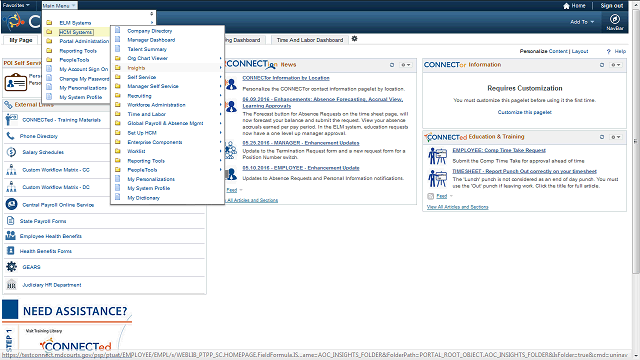The width and height of the screenshot is (640, 360).
Task: Choose Time and Labor menu folder
Action: coord(147,114)
